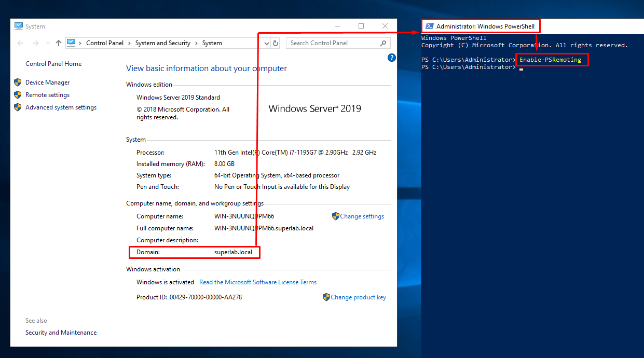
Task: Select the full computer name value
Action: coord(264,228)
